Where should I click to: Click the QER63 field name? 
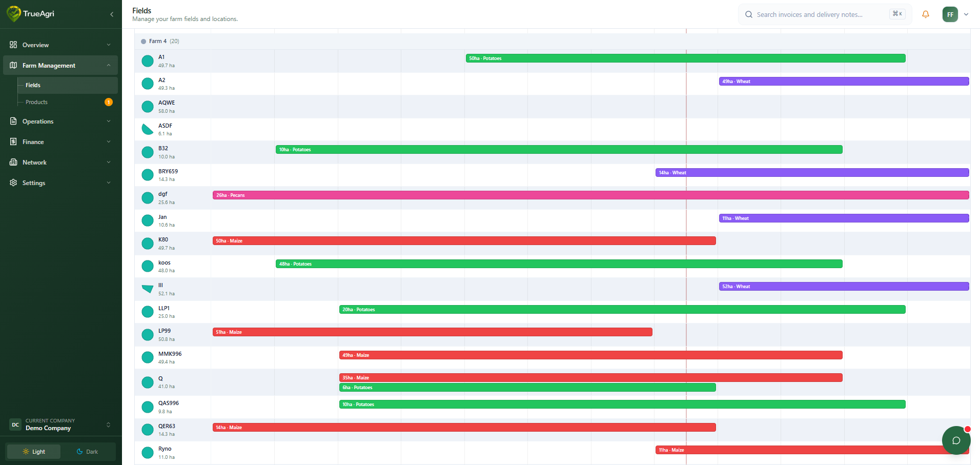pos(167,426)
